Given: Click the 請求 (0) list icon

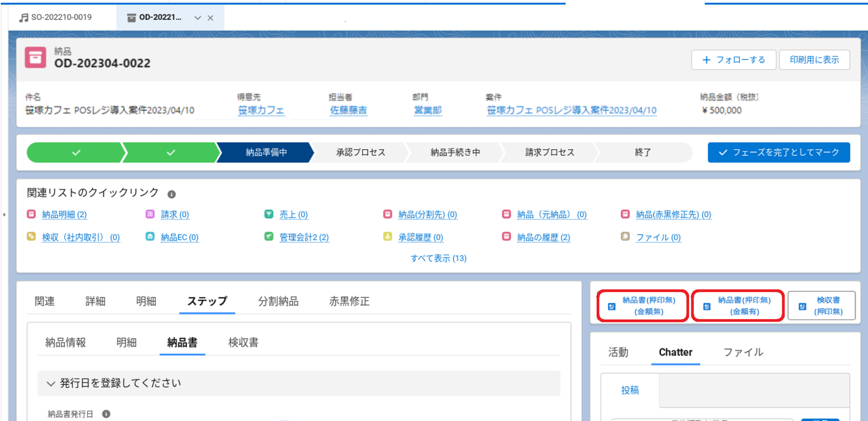Looking at the screenshot, I should click(150, 214).
